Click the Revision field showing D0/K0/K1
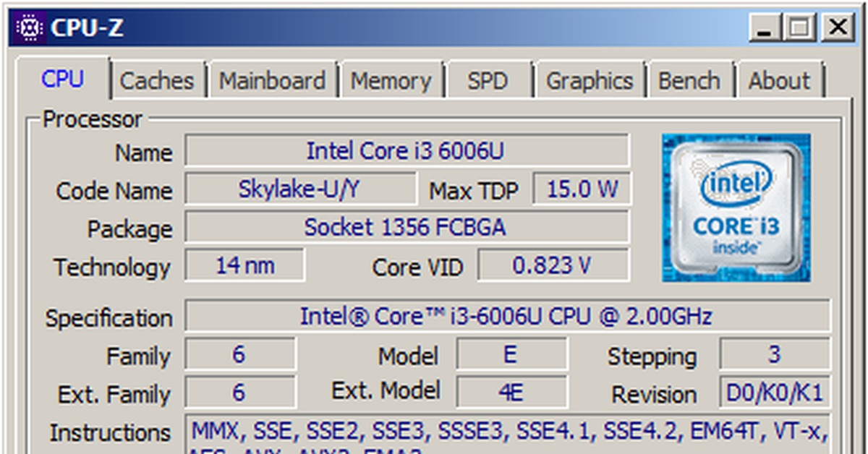 point(775,393)
